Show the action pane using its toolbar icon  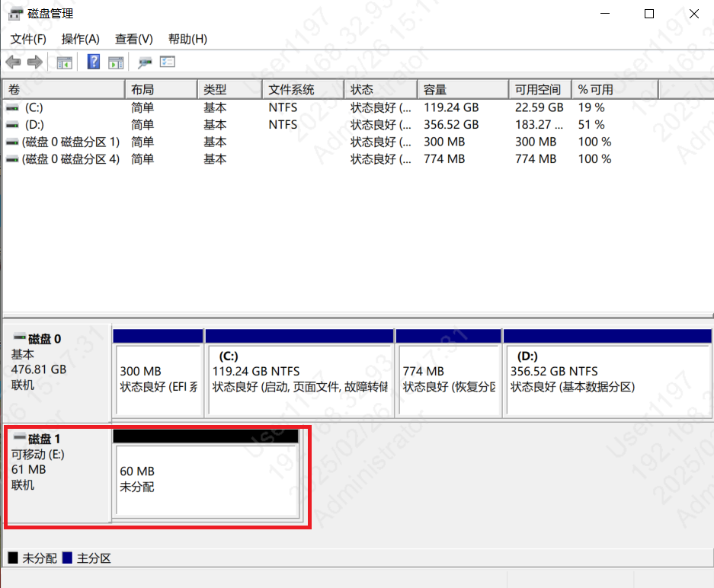tap(115, 62)
